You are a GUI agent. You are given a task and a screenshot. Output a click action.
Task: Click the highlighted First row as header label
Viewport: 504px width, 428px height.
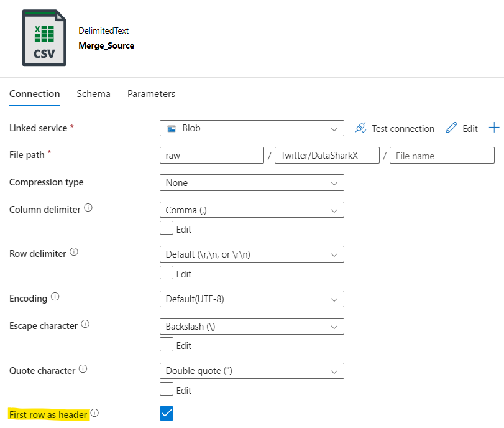(48, 415)
